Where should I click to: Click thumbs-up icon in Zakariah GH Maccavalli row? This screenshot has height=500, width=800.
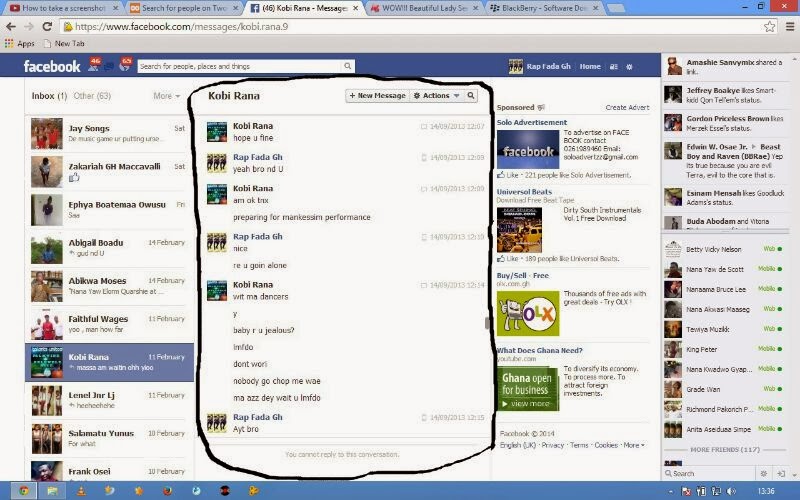(x=74, y=177)
